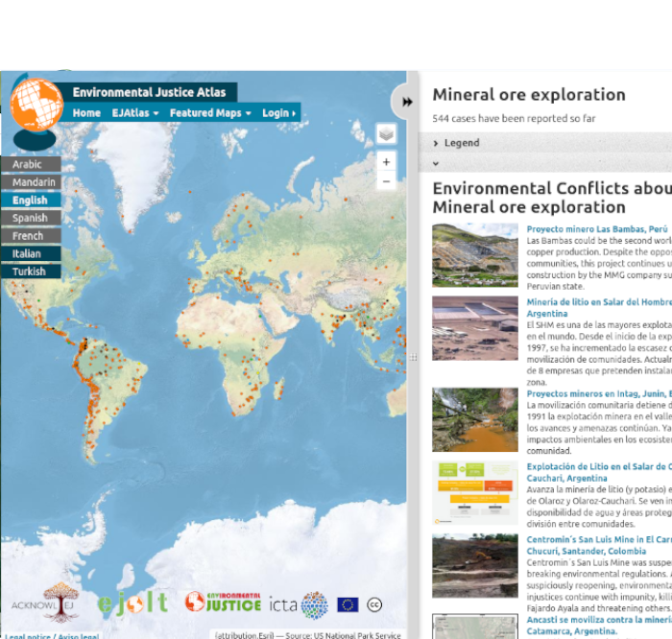Viewport: 672px width, 639px height.
Task: Open the Environmental Justice Atlas title banner
Action: [x=149, y=92]
